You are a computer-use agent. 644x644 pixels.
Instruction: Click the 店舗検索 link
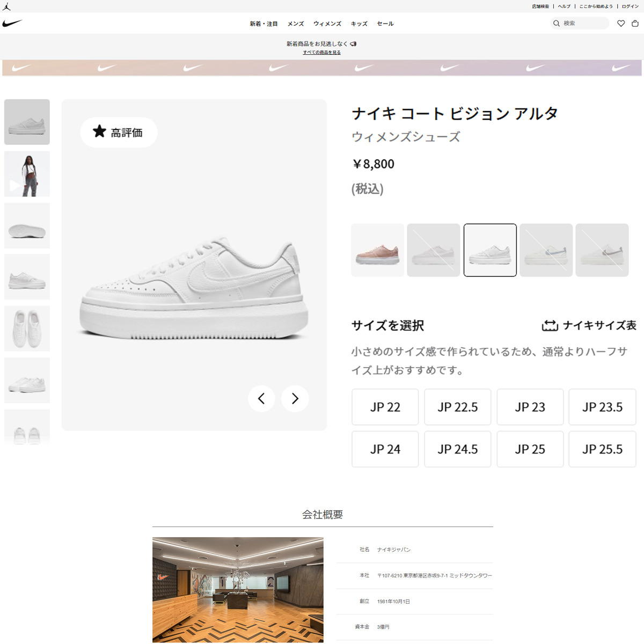coord(540,6)
